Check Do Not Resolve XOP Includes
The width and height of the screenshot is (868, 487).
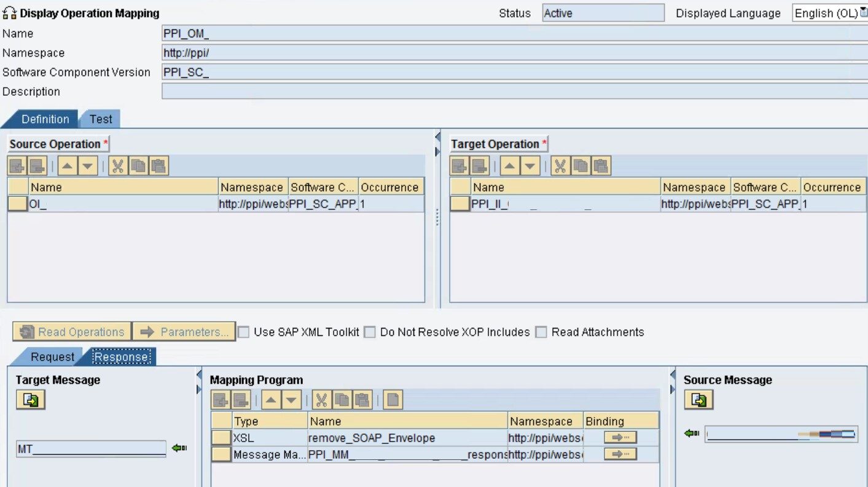click(370, 332)
